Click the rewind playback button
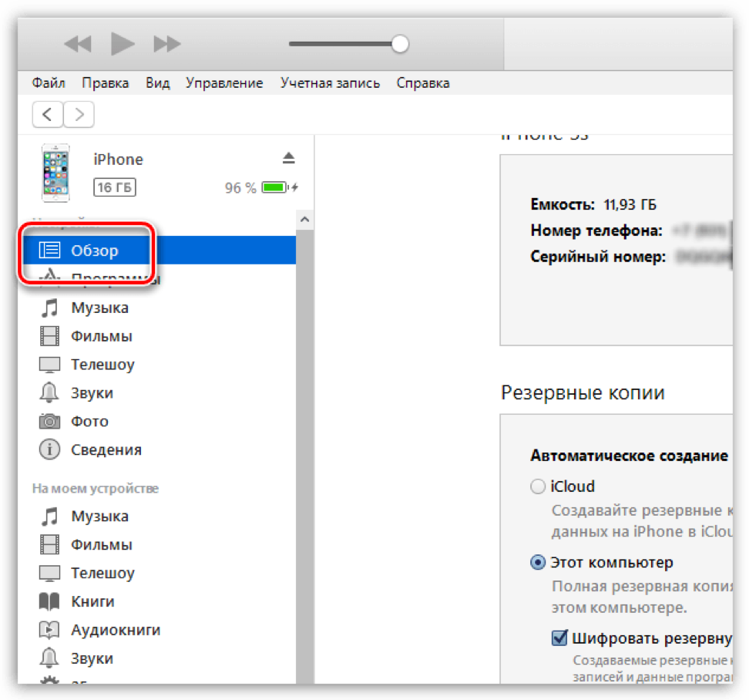This screenshot has height=700, width=749. [x=77, y=44]
